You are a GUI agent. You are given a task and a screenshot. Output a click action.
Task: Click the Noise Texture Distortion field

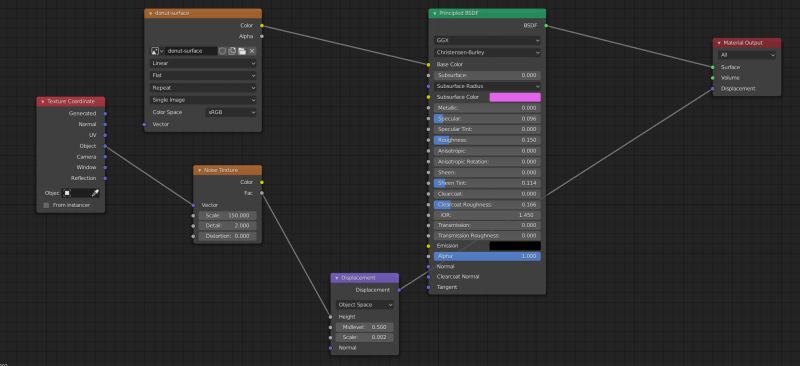tap(228, 236)
